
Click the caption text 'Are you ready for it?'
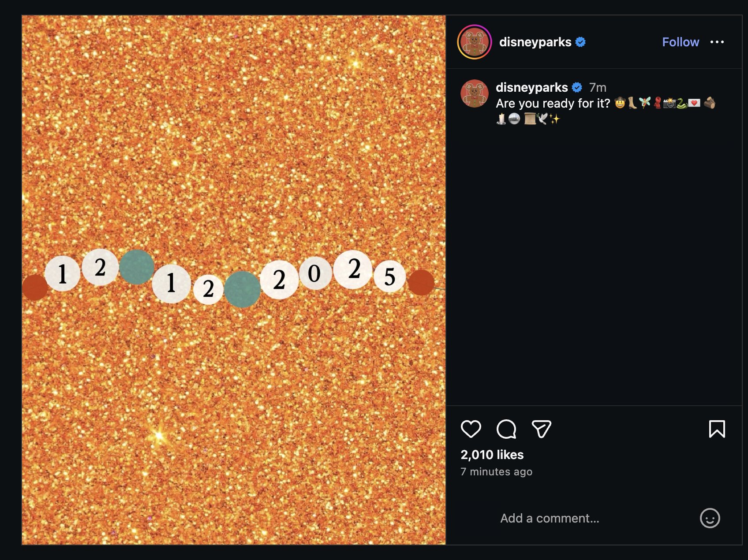[553, 103]
